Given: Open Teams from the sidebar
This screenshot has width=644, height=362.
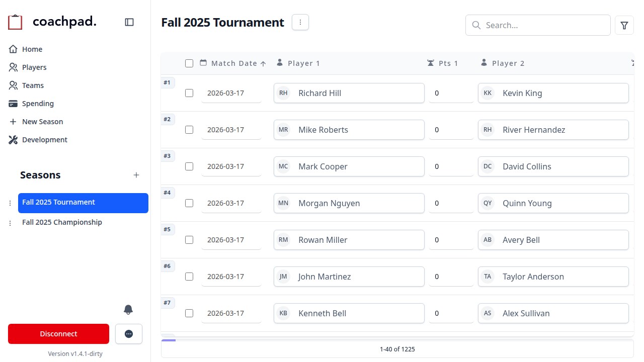Looking at the screenshot, I should (14, 85).
